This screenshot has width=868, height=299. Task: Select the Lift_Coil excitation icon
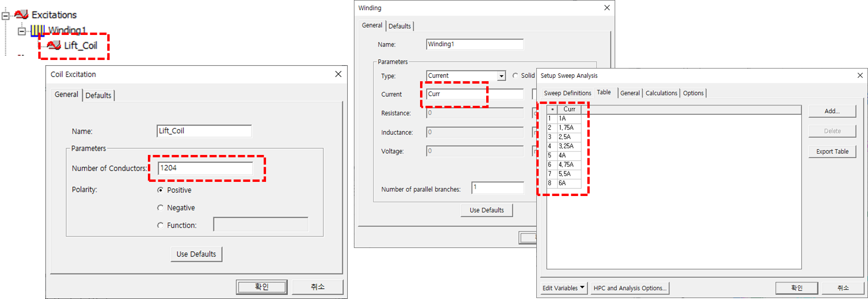coord(54,45)
